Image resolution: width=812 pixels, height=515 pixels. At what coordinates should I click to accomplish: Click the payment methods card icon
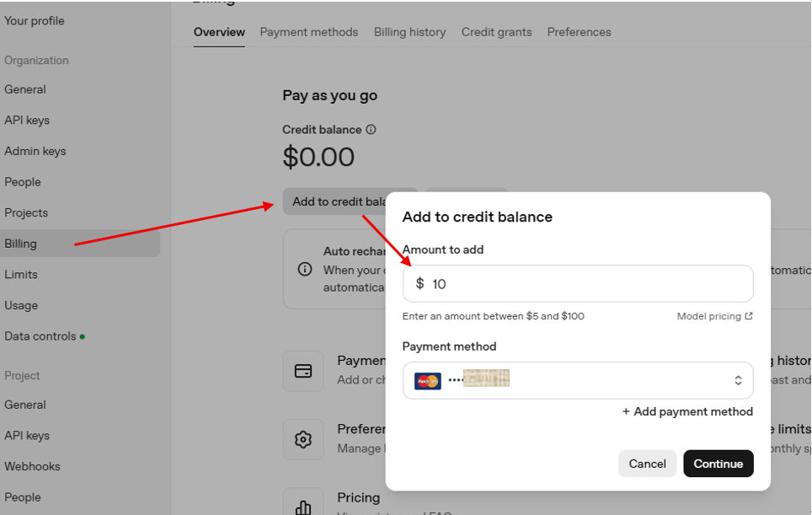click(303, 371)
